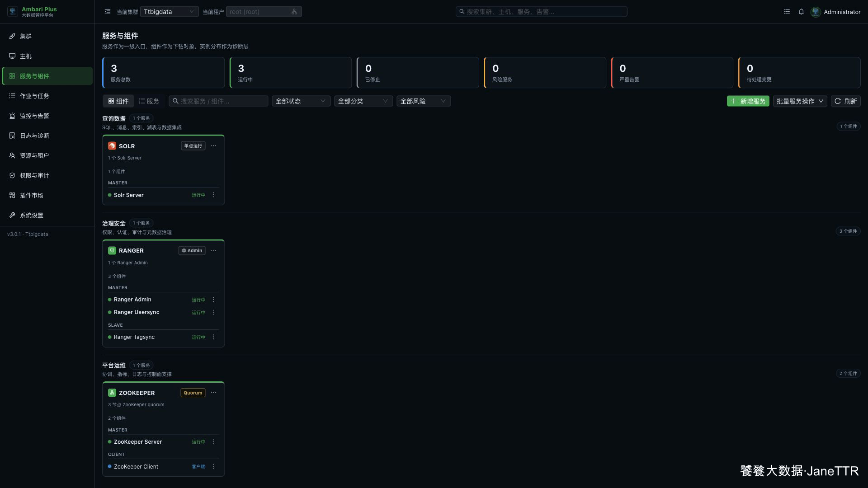Open ZooKeeper Server row action menu
This screenshot has width=868, height=488.
point(213,442)
